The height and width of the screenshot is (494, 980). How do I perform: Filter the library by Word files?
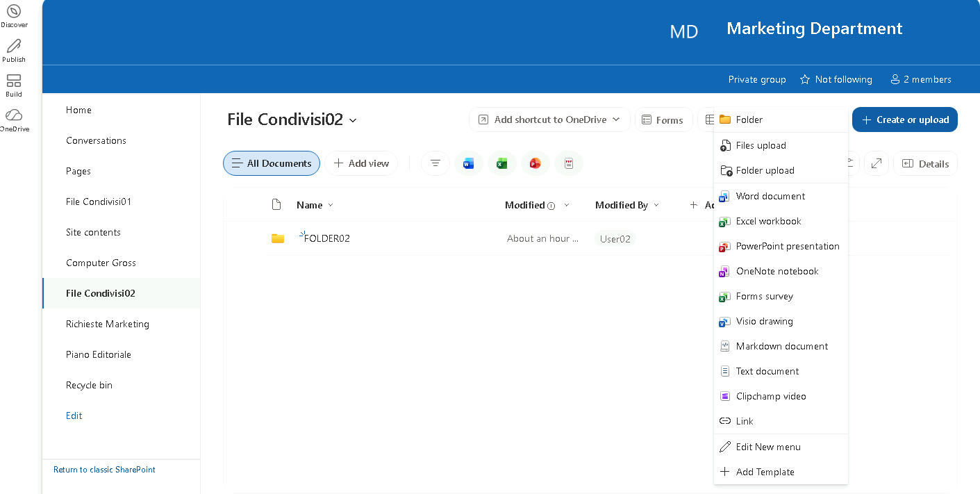coord(469,163)
